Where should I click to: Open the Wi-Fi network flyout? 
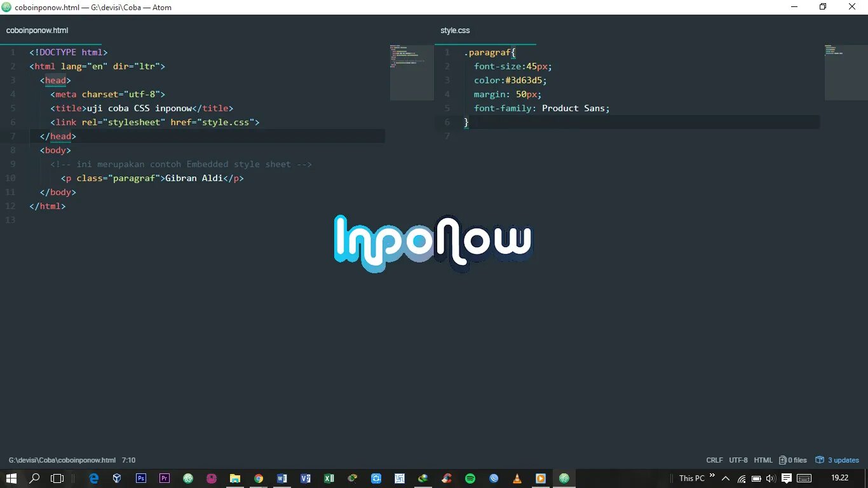(x=742, y=478)
